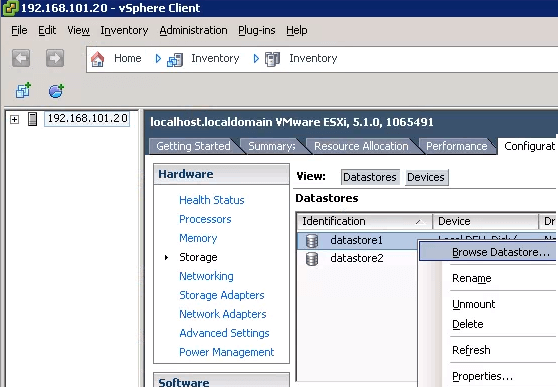Open the Help menu
This screenshot has height=387, width=558.
point(296,31)
